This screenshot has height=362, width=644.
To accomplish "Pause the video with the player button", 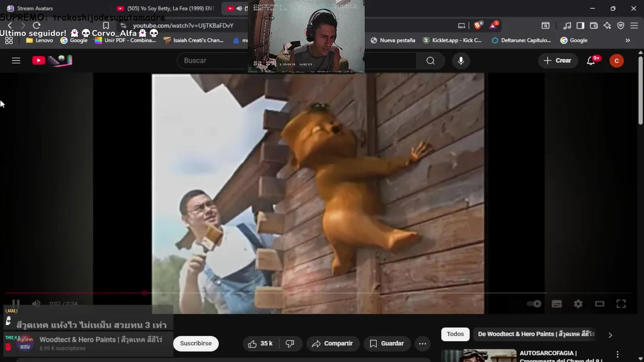I will (x=16, y=304).
